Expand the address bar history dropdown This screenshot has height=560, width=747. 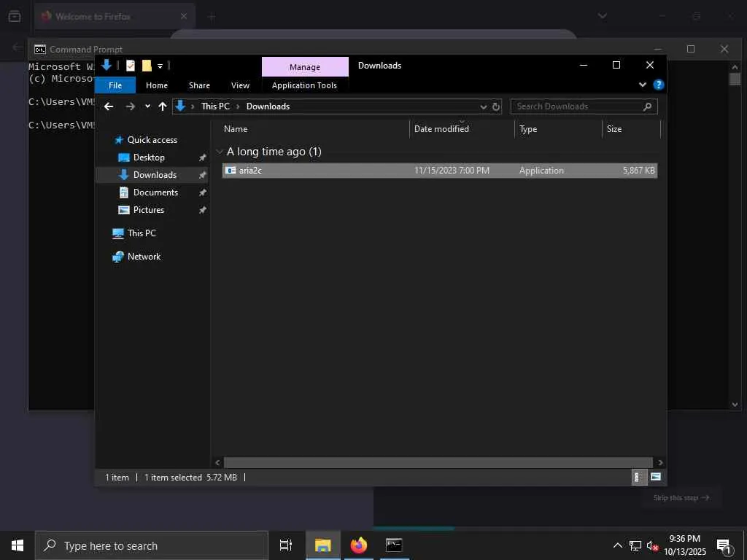coord(483,106)
